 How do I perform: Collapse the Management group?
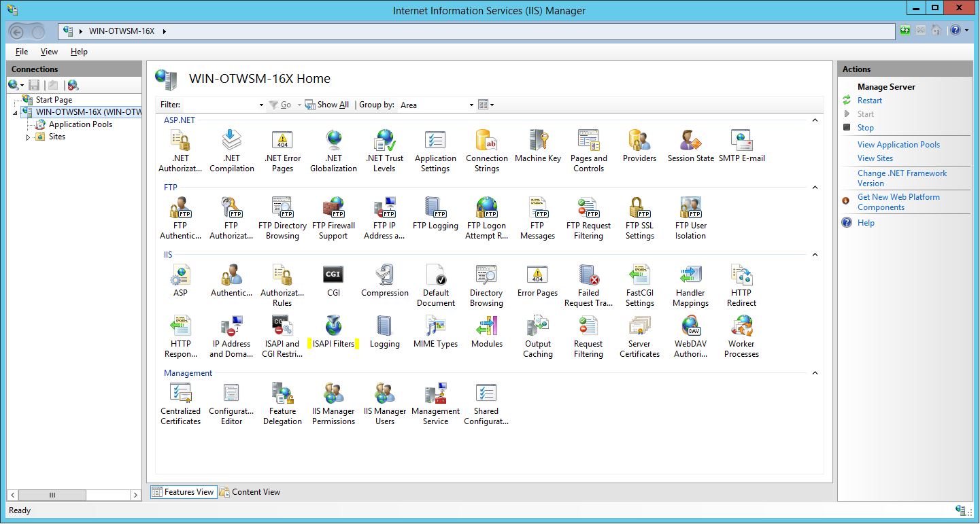(815, 373)
